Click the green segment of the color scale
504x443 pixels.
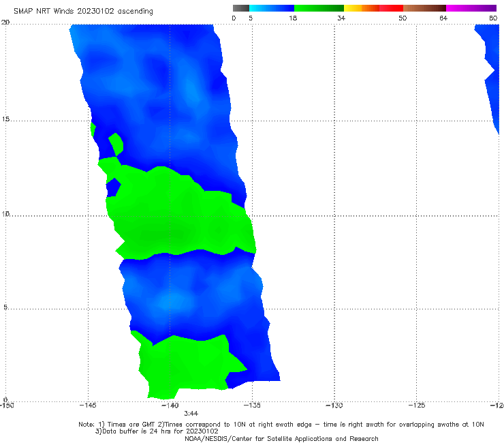pyautogui.click(x=319, y=8)
